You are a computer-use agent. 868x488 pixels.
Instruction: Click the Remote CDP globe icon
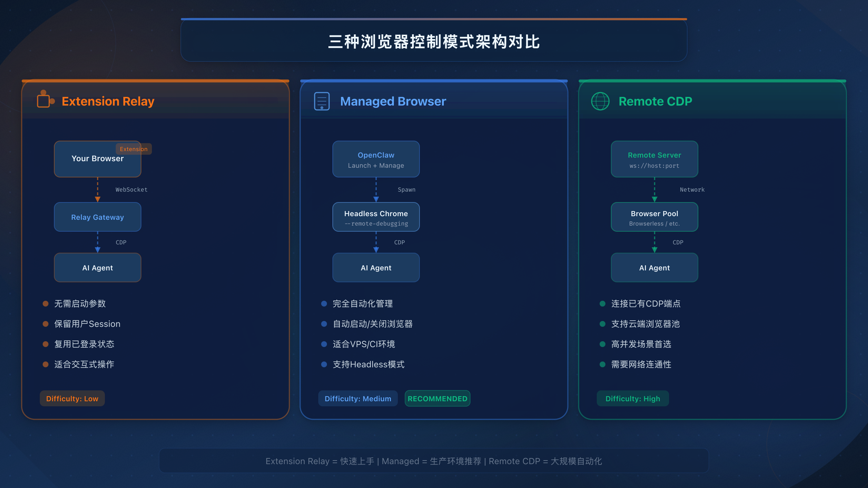pos(600,101)
